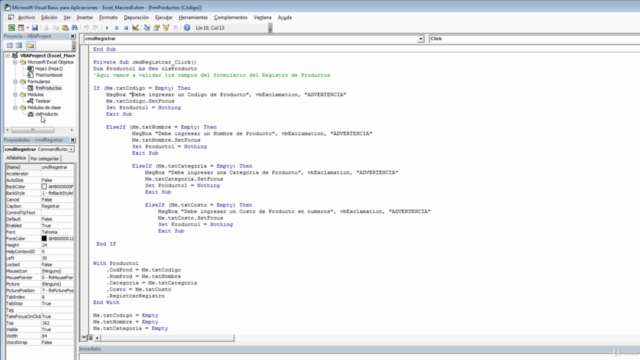Select ThisWorkbook in project tree
The image size is (640, 360).
tap(49, 75)
